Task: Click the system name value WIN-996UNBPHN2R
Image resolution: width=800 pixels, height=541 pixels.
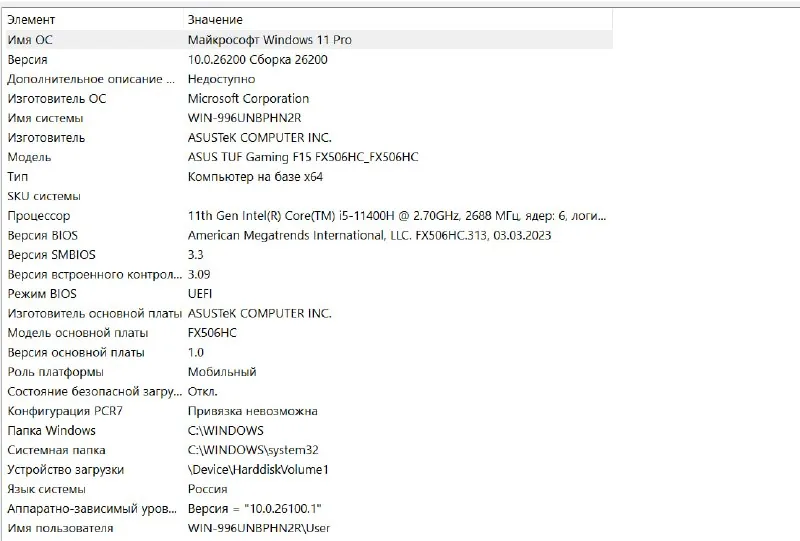Action: point(244,118)
